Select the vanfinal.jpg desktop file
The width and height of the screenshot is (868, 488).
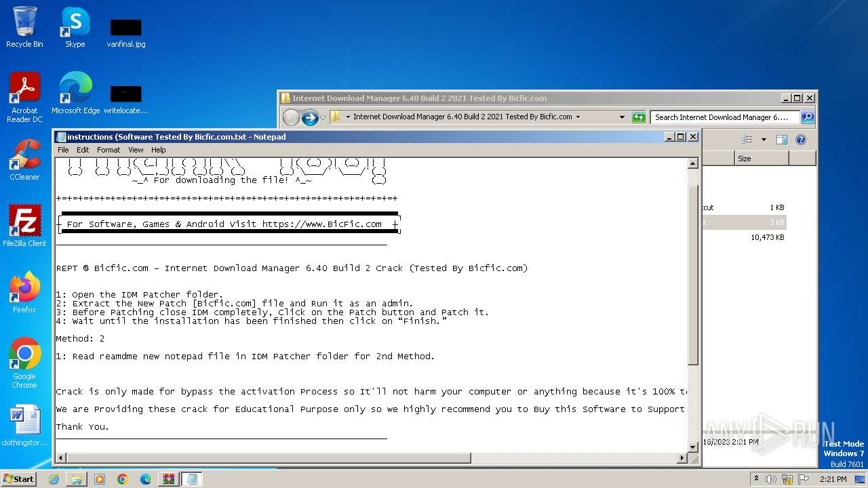click(126, 33)
